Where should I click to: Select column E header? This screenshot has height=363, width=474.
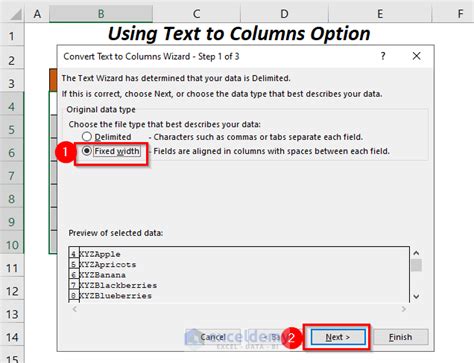click(380, 14)
